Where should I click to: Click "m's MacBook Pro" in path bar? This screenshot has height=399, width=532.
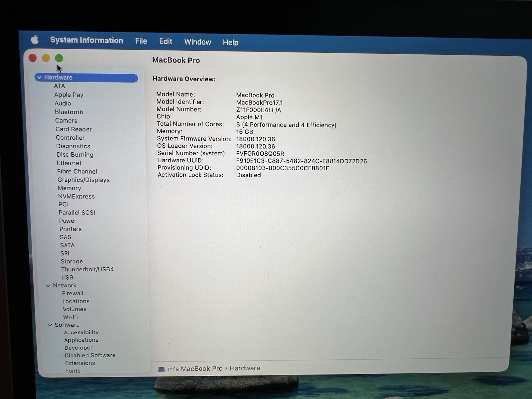click(195, 369)
